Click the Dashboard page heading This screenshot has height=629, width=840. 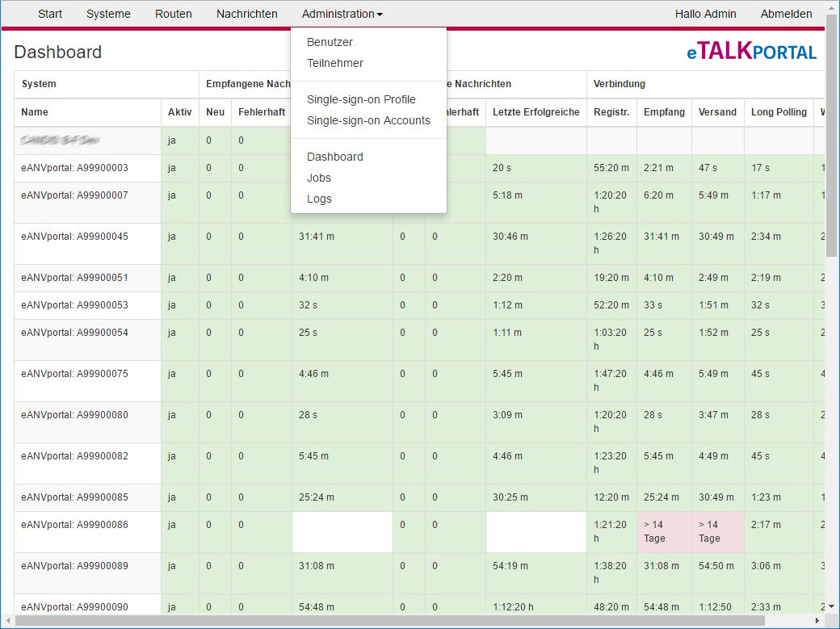pos(58,52)
